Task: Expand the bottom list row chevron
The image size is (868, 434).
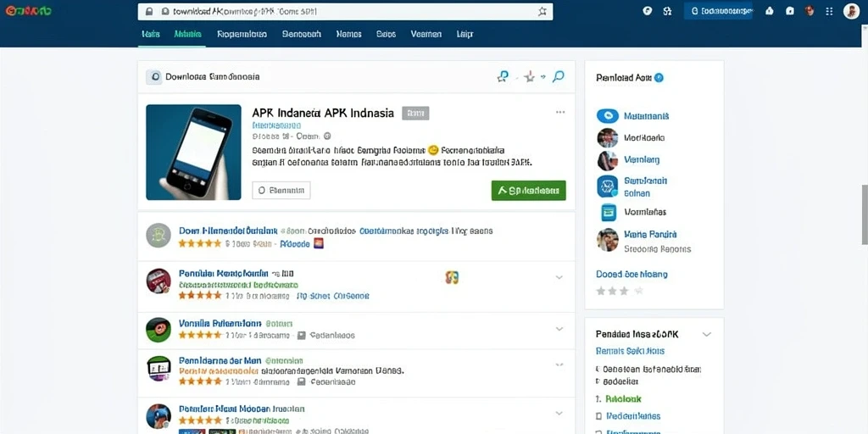Action: tap(559, 413)
